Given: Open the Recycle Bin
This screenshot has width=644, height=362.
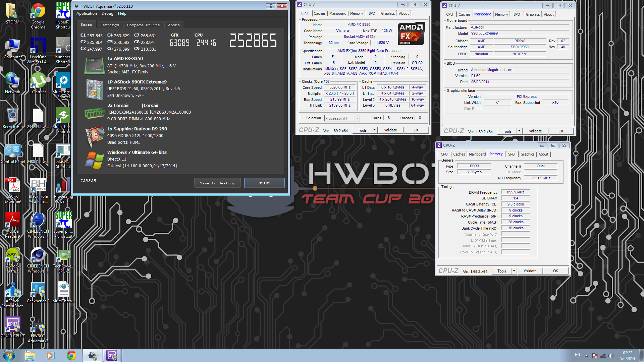Looking at the screenshot, I should 12,118.
